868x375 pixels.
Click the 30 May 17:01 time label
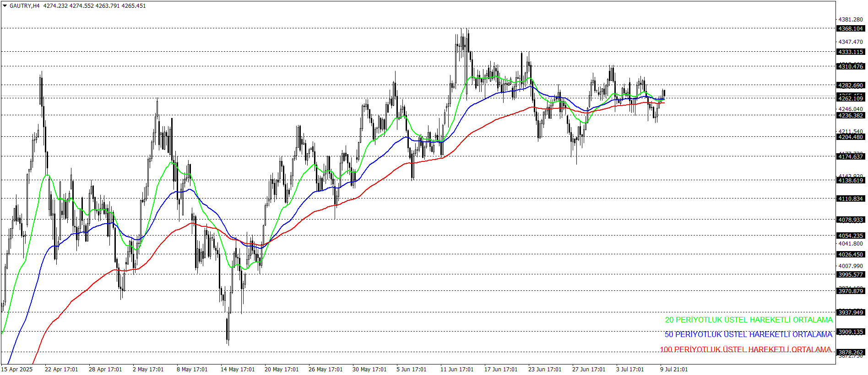[369, 369]
